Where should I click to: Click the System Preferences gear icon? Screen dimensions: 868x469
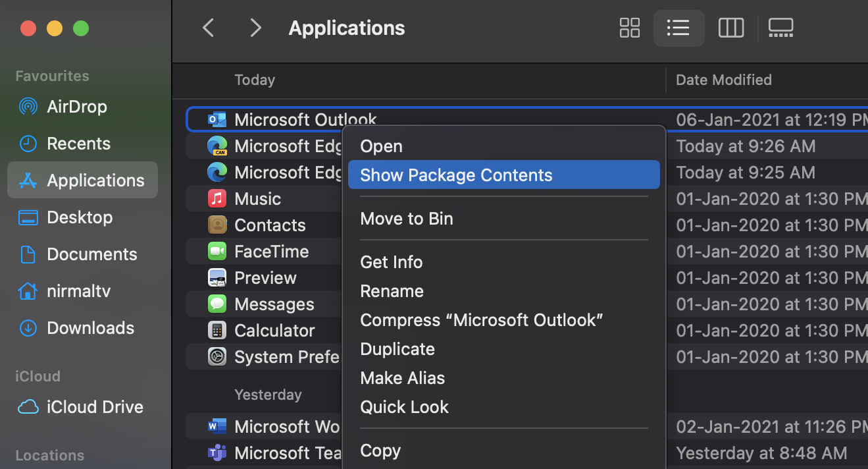tap(217, 356)
